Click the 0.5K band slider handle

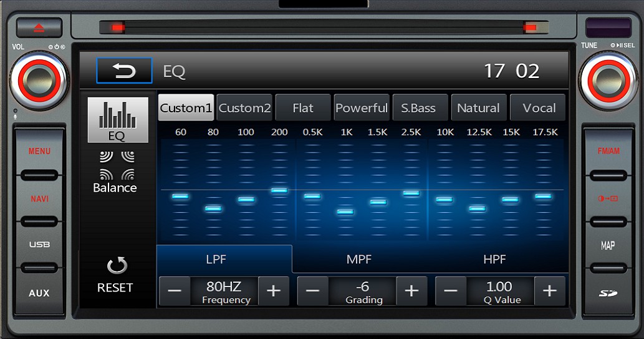[312, 196]
